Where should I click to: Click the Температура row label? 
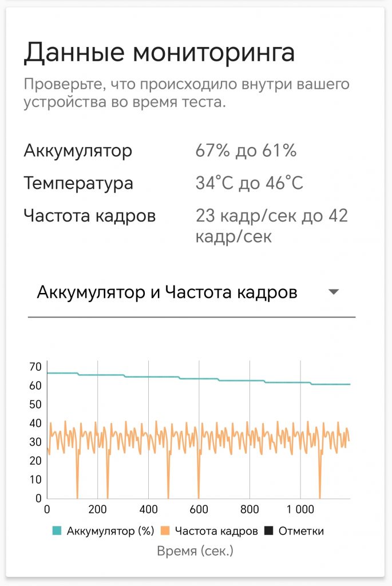78,183
